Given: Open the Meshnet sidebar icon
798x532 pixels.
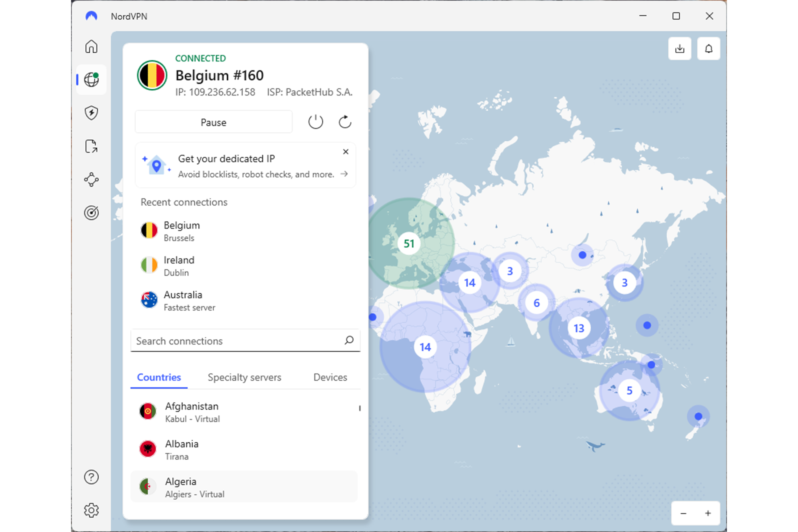Looking at the screenshot, I should click(x=91, y=180).
